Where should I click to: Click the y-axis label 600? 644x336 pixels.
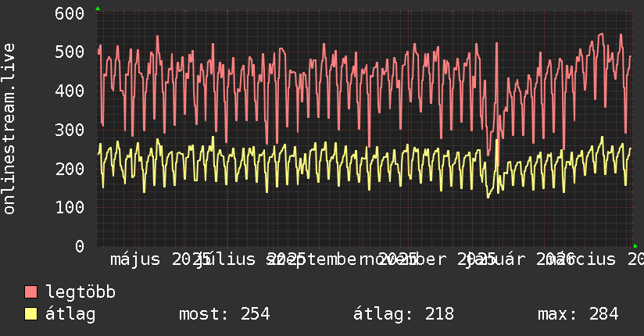coord(70,13)
